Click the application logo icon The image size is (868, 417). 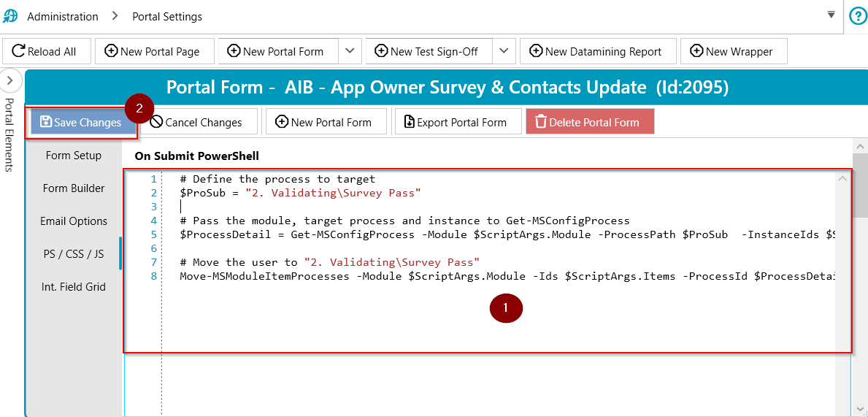point(10,16)
